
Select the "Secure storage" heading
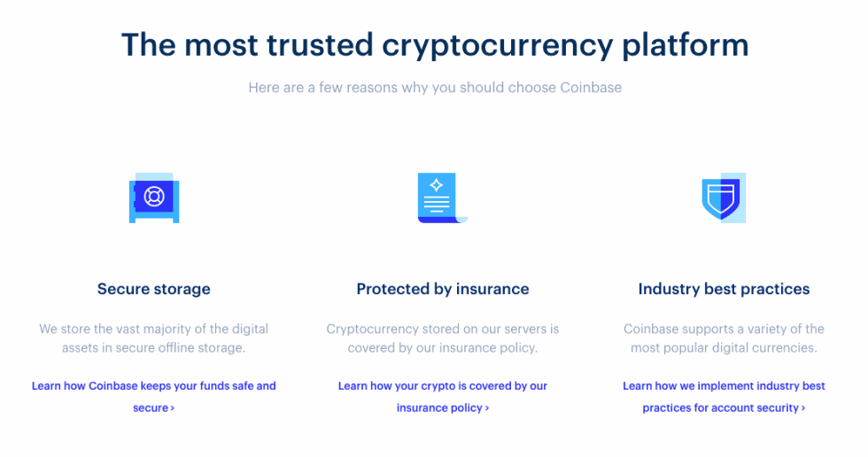pyautogui.click(x=154, y=289)
